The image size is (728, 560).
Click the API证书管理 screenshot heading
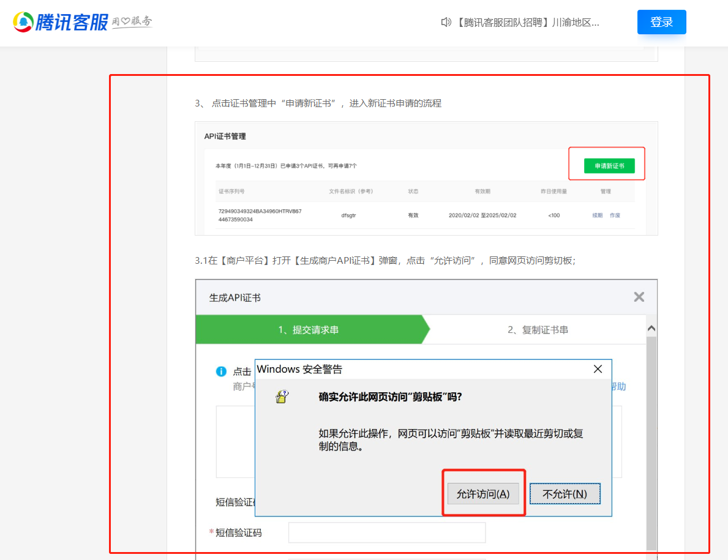click(x=225, y=136)
